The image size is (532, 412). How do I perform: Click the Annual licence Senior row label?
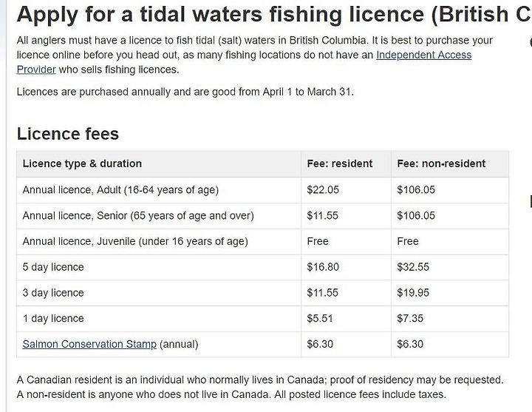tap(138, 216)
